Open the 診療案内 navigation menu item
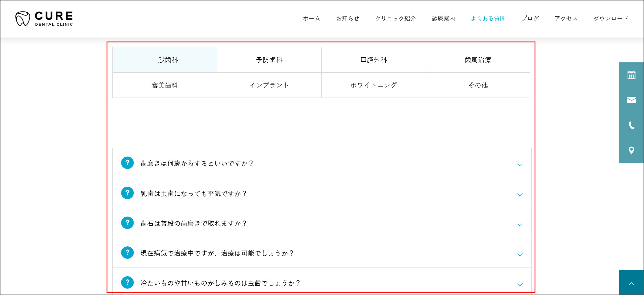644x295 pixels. 443,18
